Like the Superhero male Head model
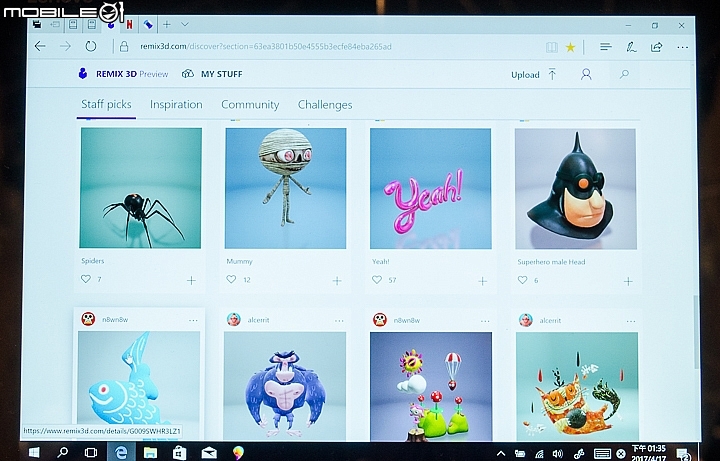This screenshot has width=720, height=461. point(522,280)
